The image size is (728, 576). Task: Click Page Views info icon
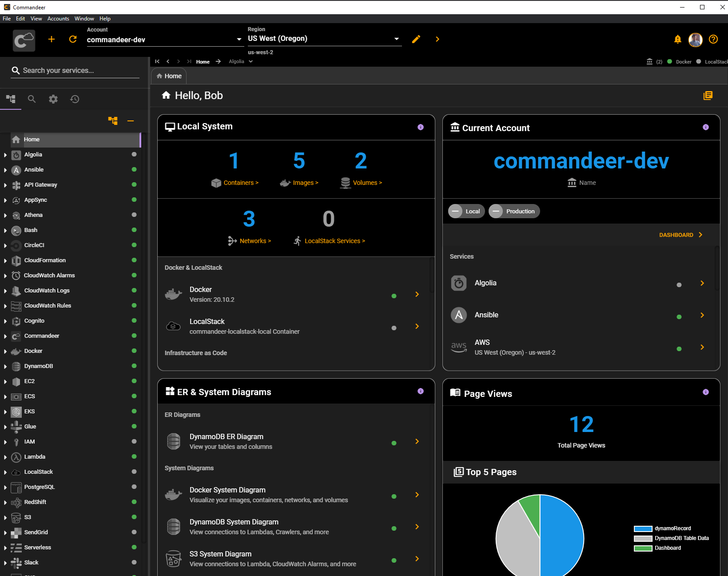coord(706,392)
